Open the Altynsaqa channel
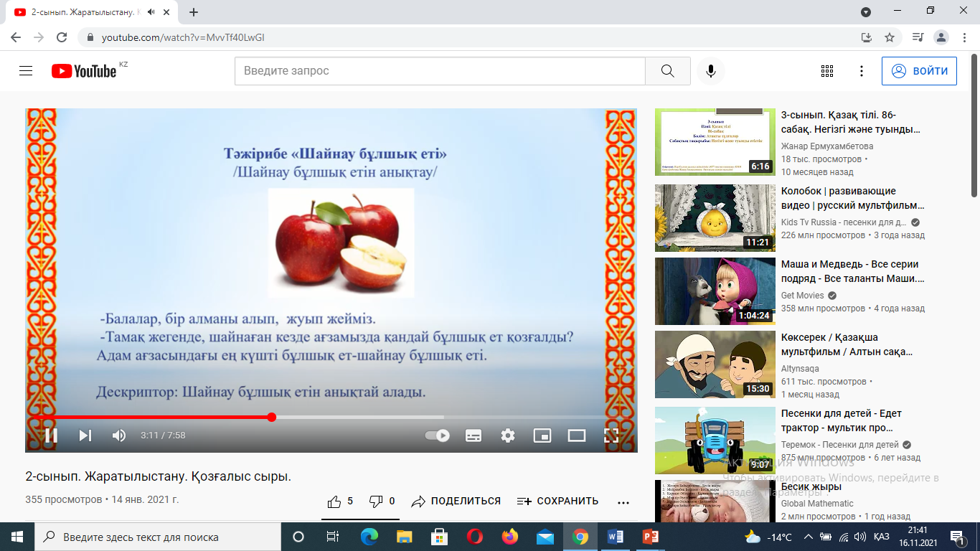The width and height of the screenshot is (980, 551). (800, 369)
